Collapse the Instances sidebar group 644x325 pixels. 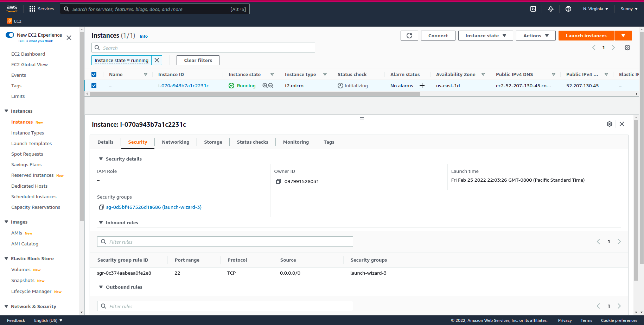coord(6,111)
